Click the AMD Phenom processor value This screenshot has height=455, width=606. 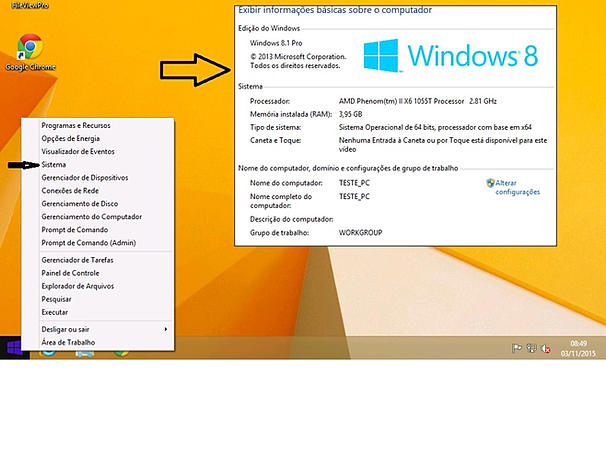click(x=417, y=101)
